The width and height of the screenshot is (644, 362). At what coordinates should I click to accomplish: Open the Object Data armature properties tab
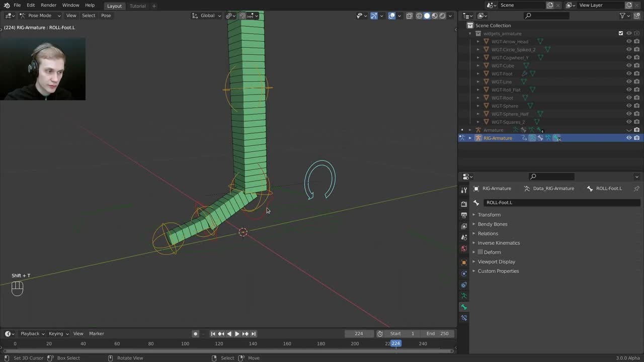click(x=464, y=296)
